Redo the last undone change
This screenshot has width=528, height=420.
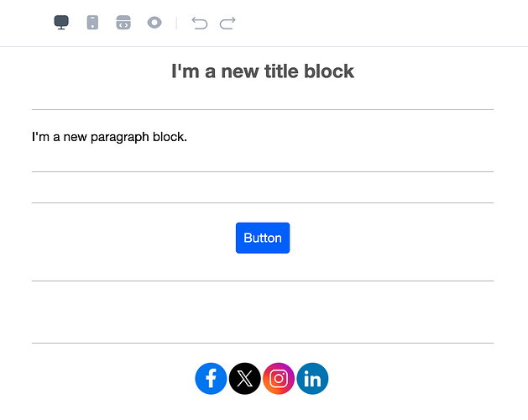pos(227,24)
